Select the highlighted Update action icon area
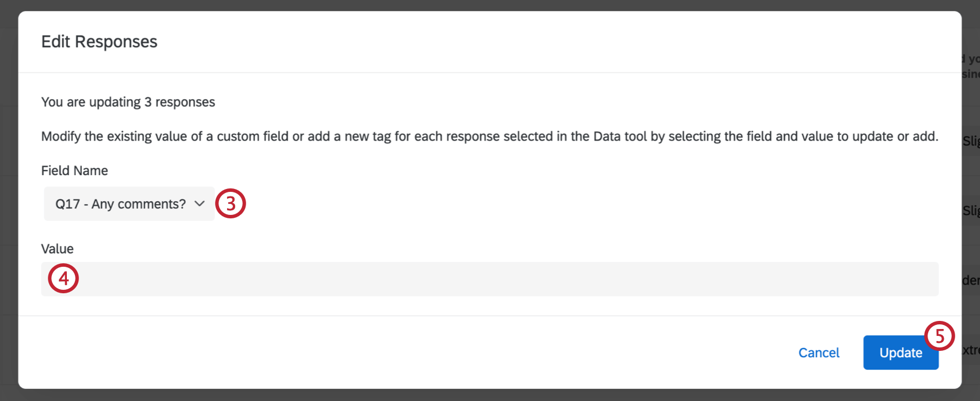980x401 pixels. [x=900, y=352]
